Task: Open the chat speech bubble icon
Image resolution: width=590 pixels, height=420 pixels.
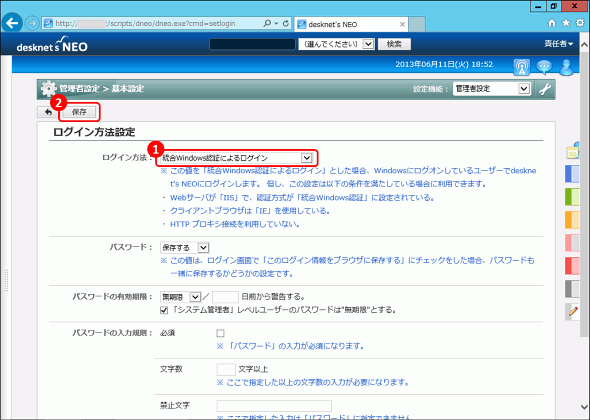Action: (544, 67)
